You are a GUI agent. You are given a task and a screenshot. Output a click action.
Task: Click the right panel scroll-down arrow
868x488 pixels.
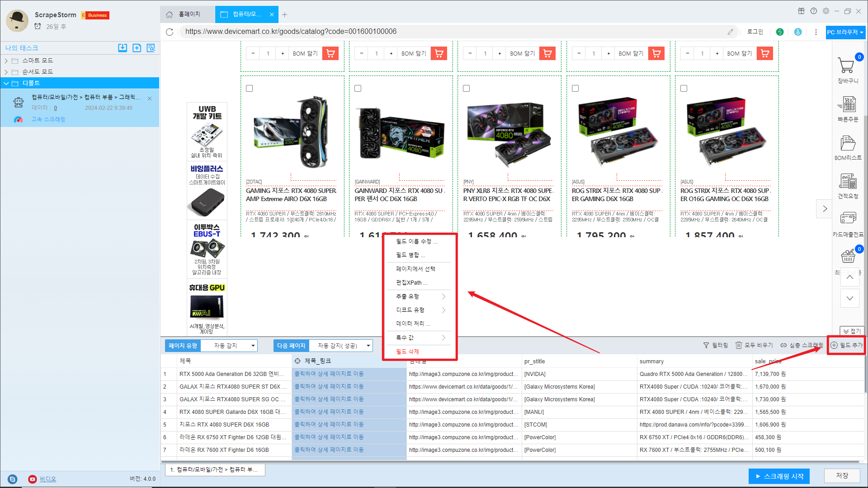coord(850,298)
